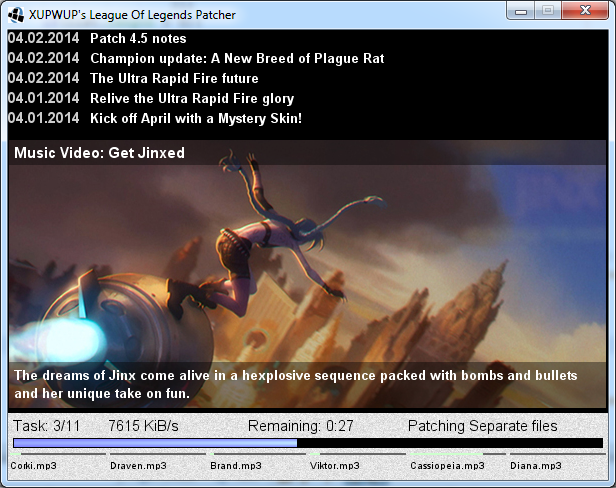The image size is (616, 488).
Task: Open The Ultra Rapid Fire future article
Action: pyautogui.click(x=174, y=78)
